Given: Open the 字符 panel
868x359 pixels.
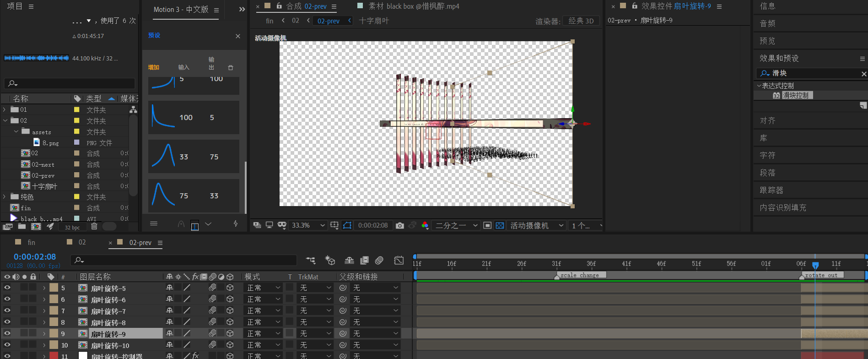Looking at the screenshot, I should pyautogui.click(x=768, y=155).
